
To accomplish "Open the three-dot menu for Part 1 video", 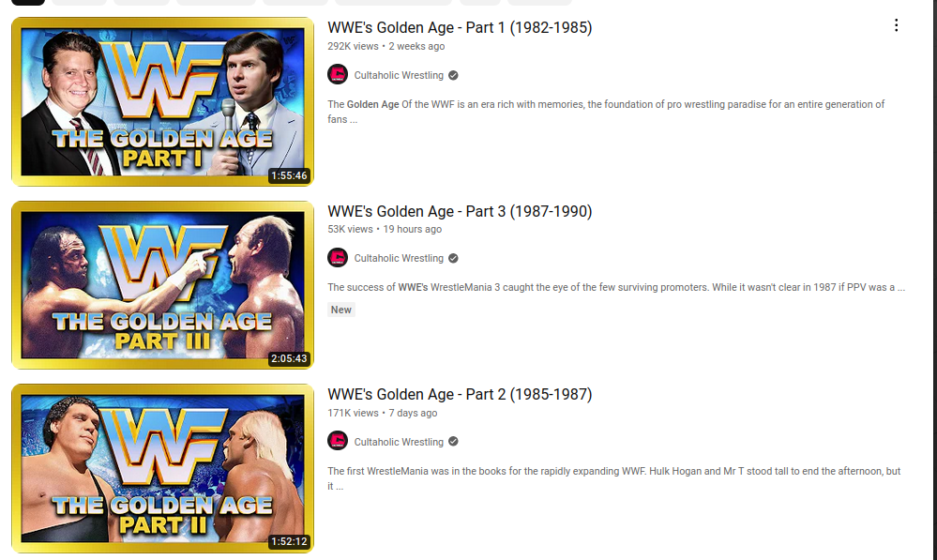I will click(896, 25).
